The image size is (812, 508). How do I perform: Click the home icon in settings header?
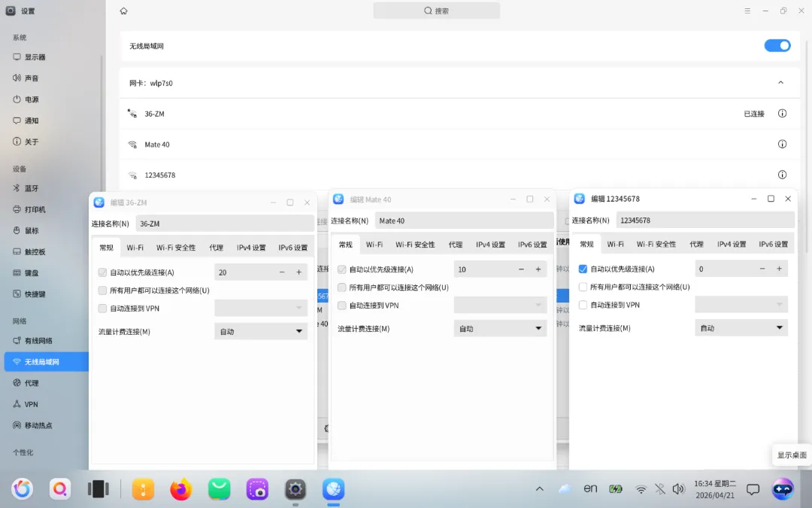tap(123, 11)
